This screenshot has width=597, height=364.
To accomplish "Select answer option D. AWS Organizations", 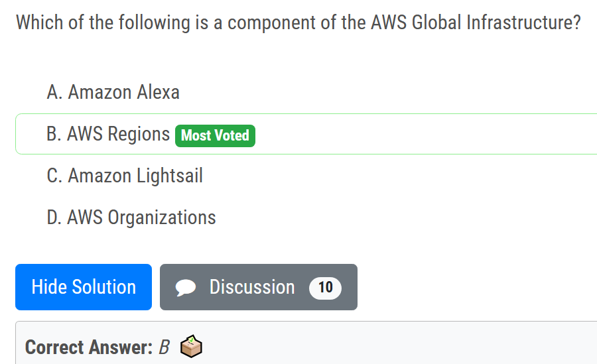I will tap(131, 217).
